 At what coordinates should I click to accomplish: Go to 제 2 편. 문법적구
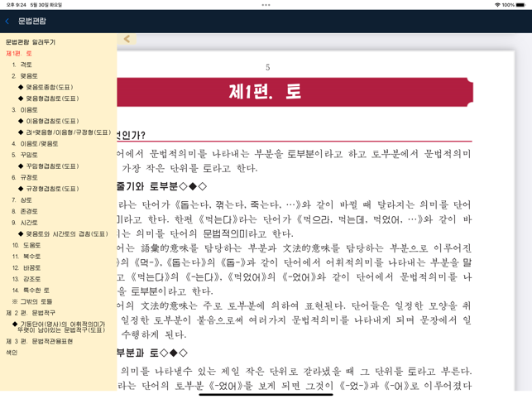[x=31, y=313]
